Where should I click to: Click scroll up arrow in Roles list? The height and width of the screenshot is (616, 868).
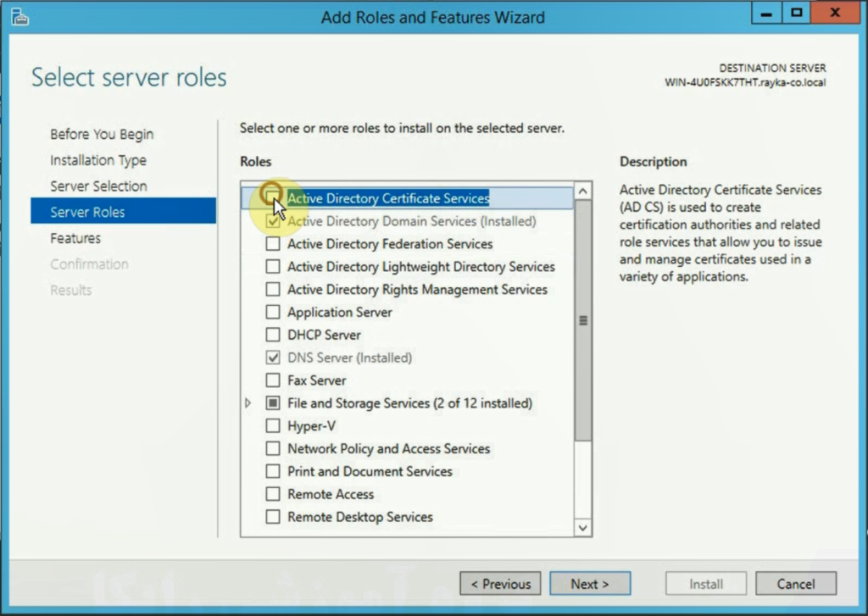(583, 191)
